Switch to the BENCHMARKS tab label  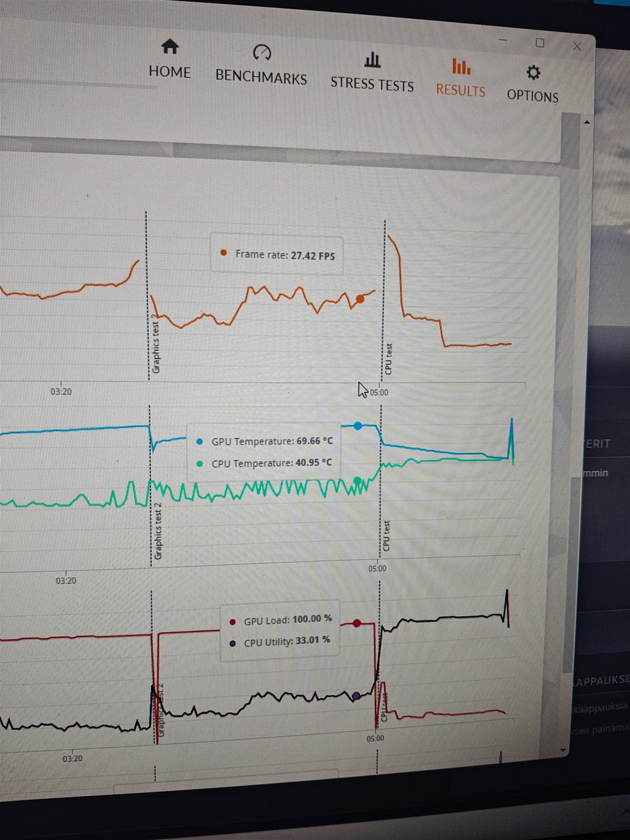click(261, 77)
